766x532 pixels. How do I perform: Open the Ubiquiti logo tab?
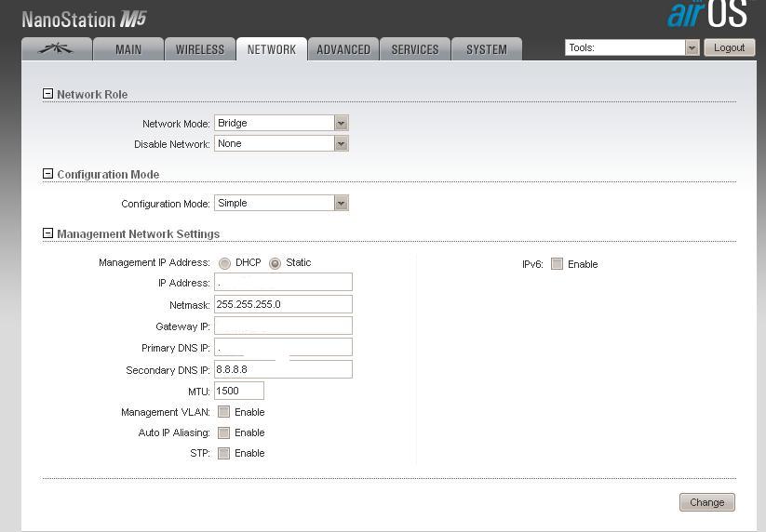(x=57, y=49)
